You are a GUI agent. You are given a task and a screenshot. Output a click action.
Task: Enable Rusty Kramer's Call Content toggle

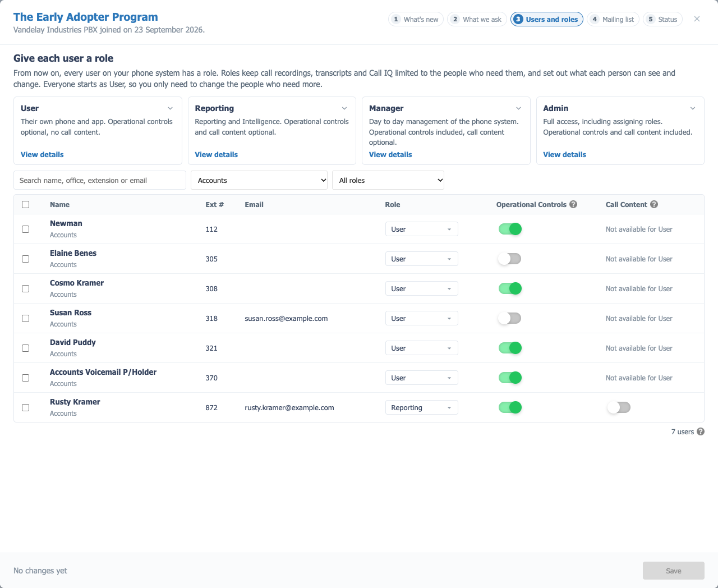tap(619, 407)
